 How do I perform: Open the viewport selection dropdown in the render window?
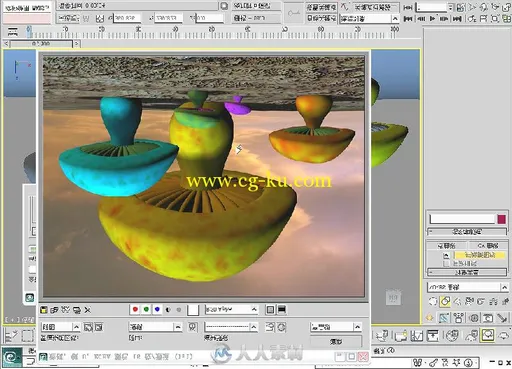click(155, 327)
